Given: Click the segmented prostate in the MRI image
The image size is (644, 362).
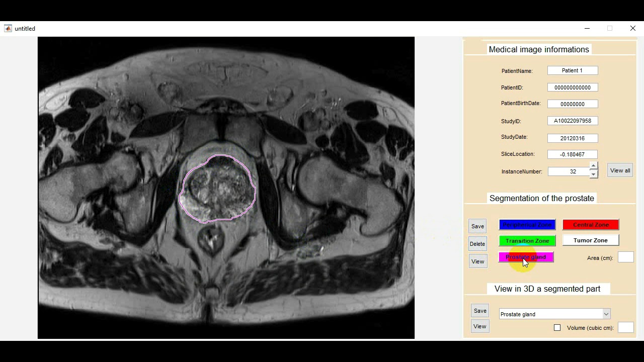Looking at the screenshot, I should [x=217, y=189].
